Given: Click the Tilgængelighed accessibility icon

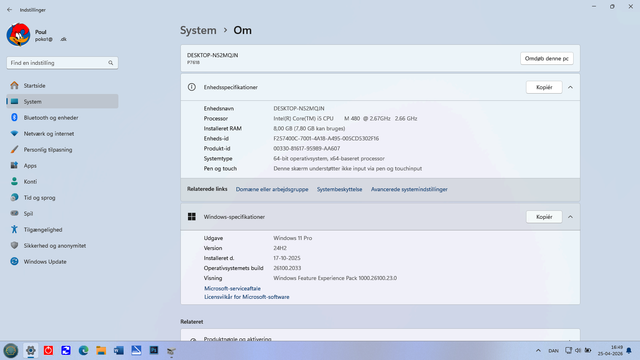Looking at the screenshot, I should [14, 229].
